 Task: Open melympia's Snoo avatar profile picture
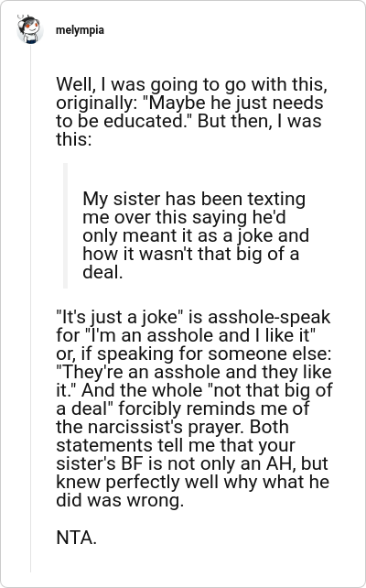pos(30,29)
